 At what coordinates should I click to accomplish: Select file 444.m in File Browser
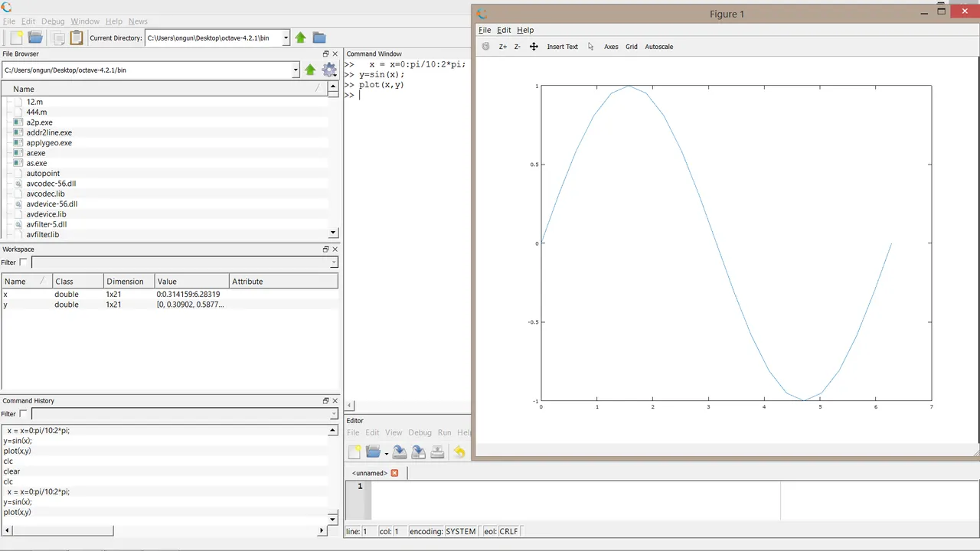tap(37, 112)
